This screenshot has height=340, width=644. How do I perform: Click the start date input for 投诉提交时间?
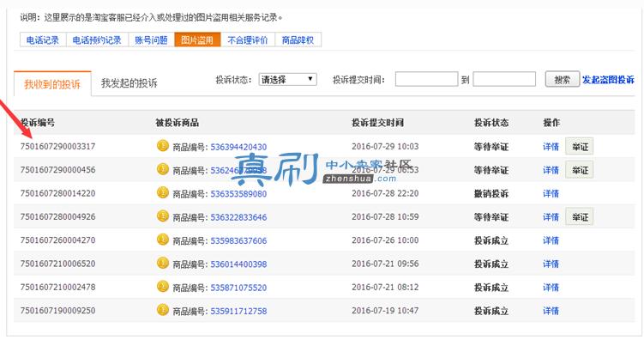[x=426, y=79]
